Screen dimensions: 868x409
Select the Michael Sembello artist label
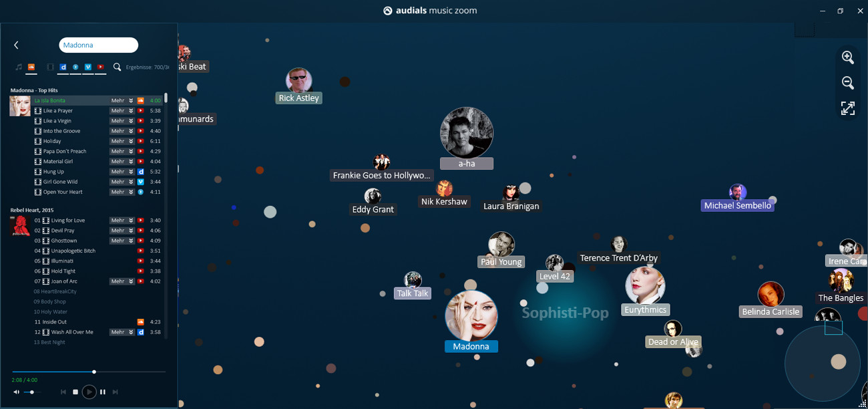[738, 206]
